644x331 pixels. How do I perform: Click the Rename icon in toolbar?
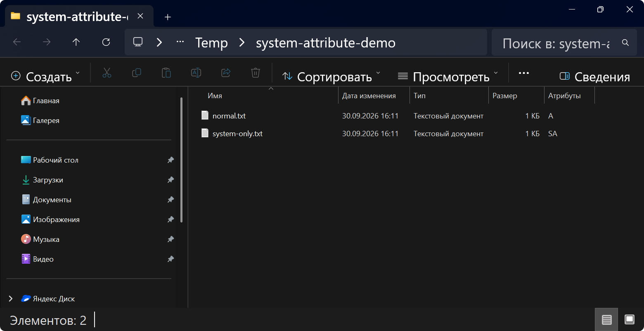[x=196, y=73]
